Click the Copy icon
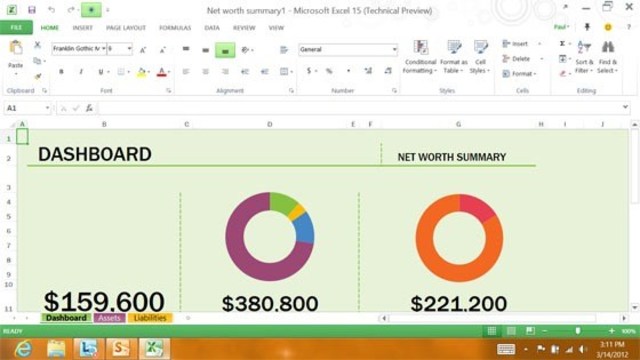This screenshot has height=360, width=640. tap(37, 61)
